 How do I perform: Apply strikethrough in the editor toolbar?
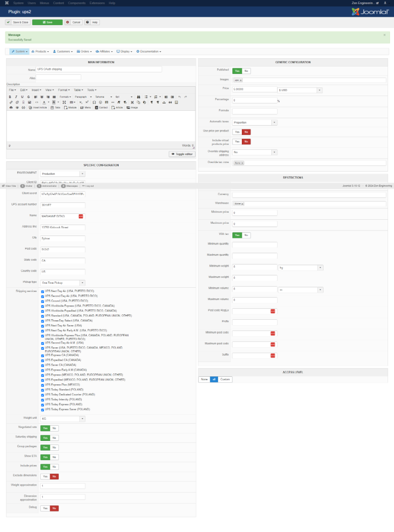coord(29,97)
